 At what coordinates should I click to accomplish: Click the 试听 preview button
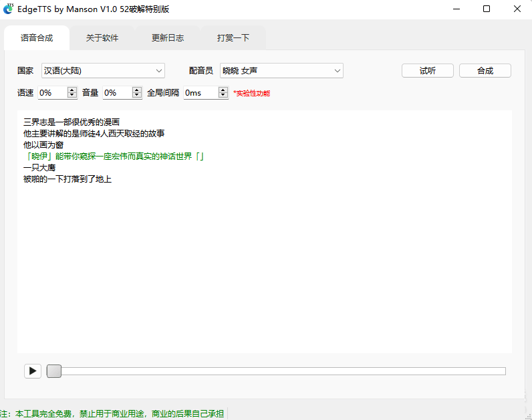point(428,71)
